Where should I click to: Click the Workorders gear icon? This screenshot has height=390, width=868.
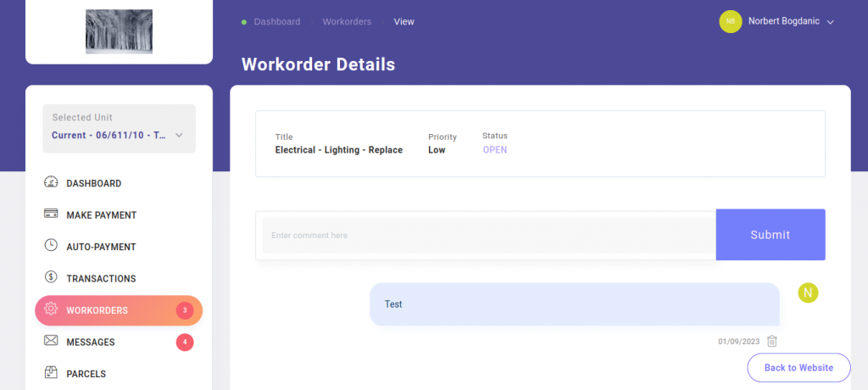[51, 310]
